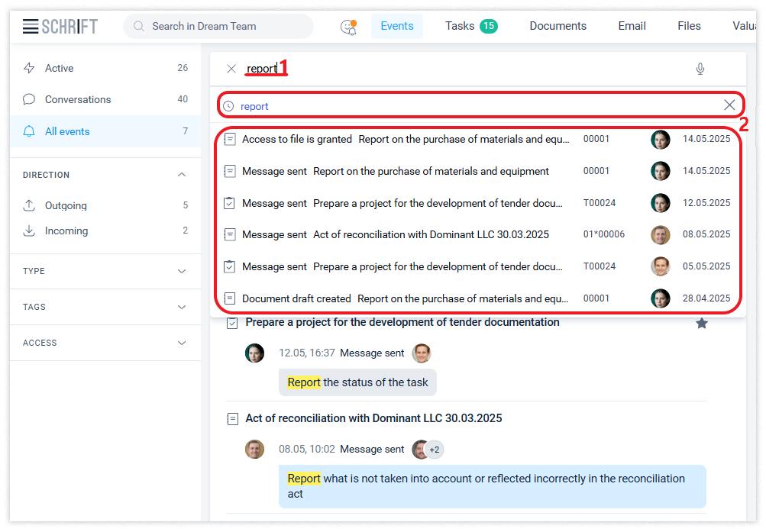This screenshot has width=766, height=532.
Task: Expand the Access filter section
Action: point(182,343)
